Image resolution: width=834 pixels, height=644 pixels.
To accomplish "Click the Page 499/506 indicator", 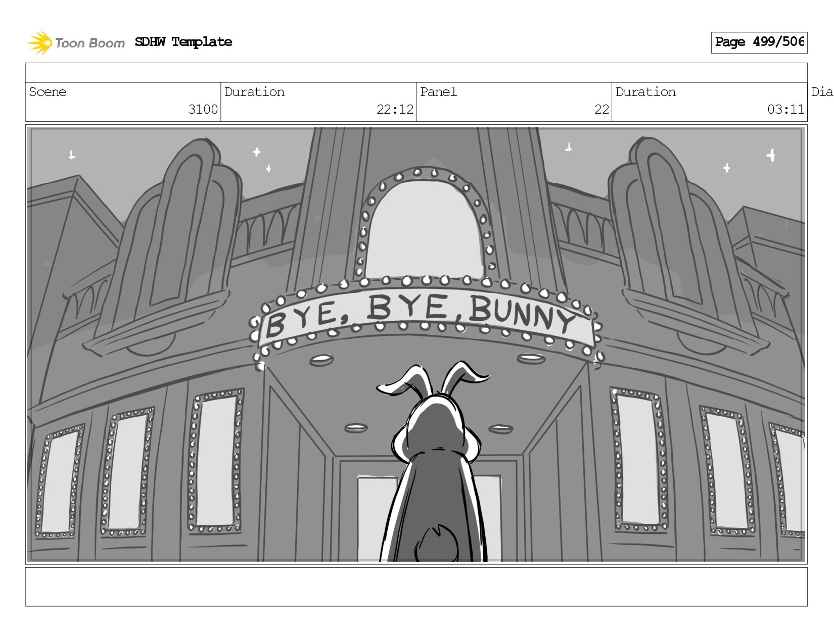I will pyautogui.click(x=759, y=42).
